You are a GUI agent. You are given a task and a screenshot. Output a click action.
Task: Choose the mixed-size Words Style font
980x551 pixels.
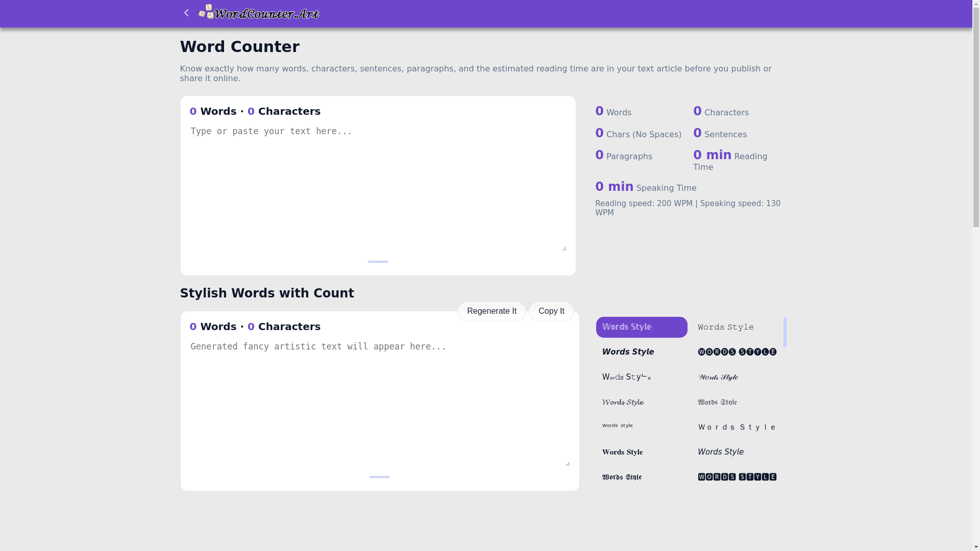pyautogui.click(x=642, y=377)
